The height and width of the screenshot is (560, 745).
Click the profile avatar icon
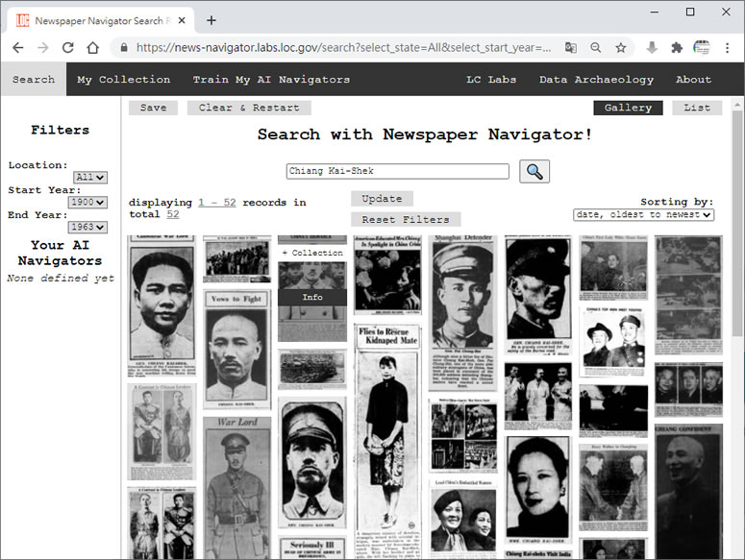tap(702, 47)
